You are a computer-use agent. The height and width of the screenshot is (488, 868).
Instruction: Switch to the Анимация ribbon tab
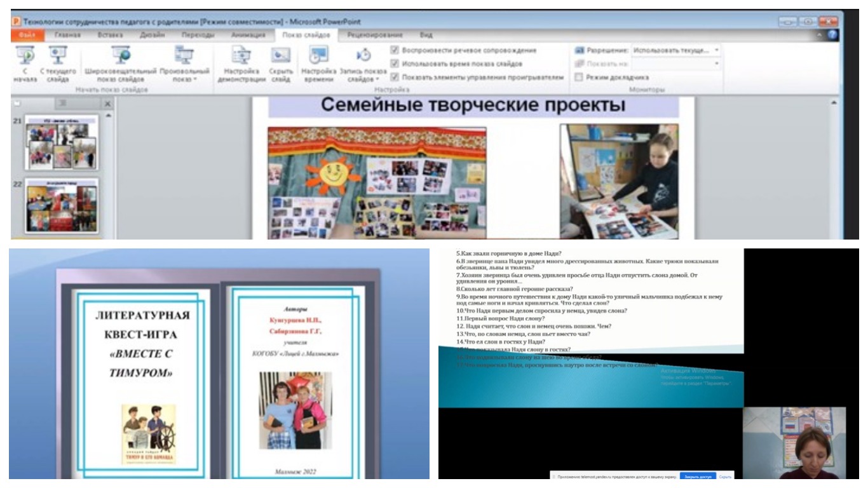coord(247,35)
